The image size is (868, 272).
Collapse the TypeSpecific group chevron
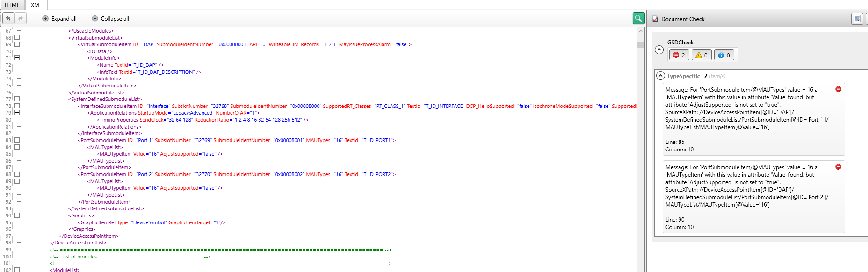[x=660, y=76]
